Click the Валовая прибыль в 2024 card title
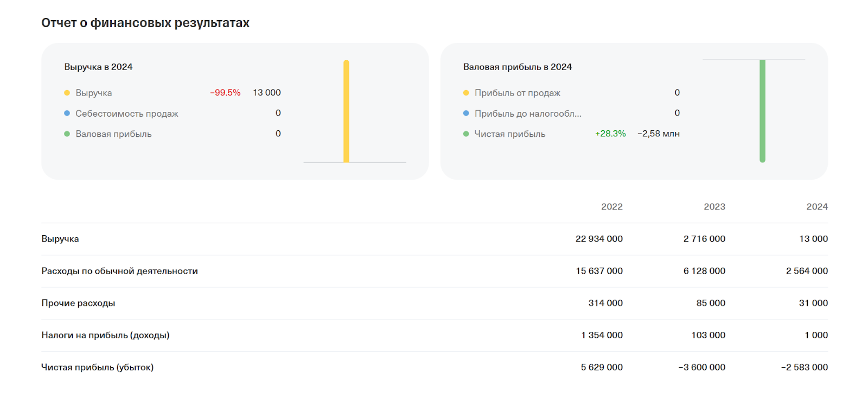Image resolution: width=868 pixels, height=404 pixels. (x=517, y=67)
